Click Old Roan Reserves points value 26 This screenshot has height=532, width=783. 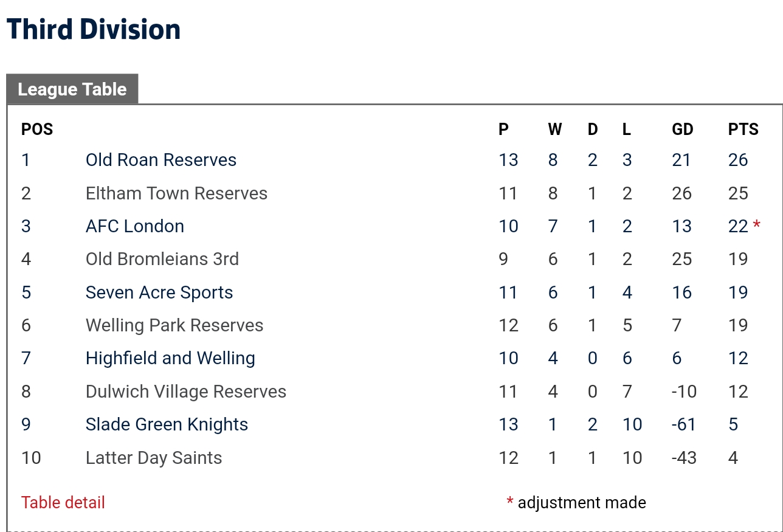coord(738,160)
